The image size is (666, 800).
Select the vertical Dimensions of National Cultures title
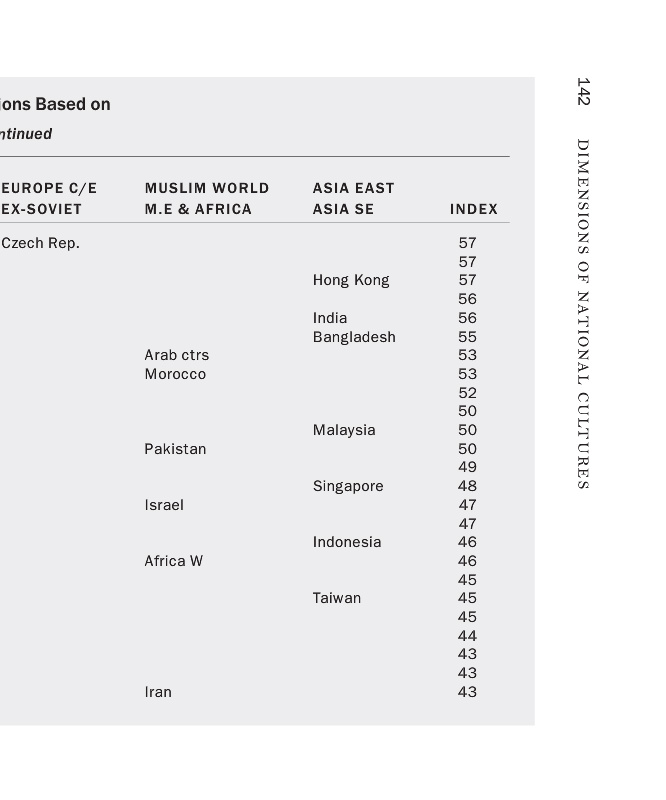click(x=584, y=314)
